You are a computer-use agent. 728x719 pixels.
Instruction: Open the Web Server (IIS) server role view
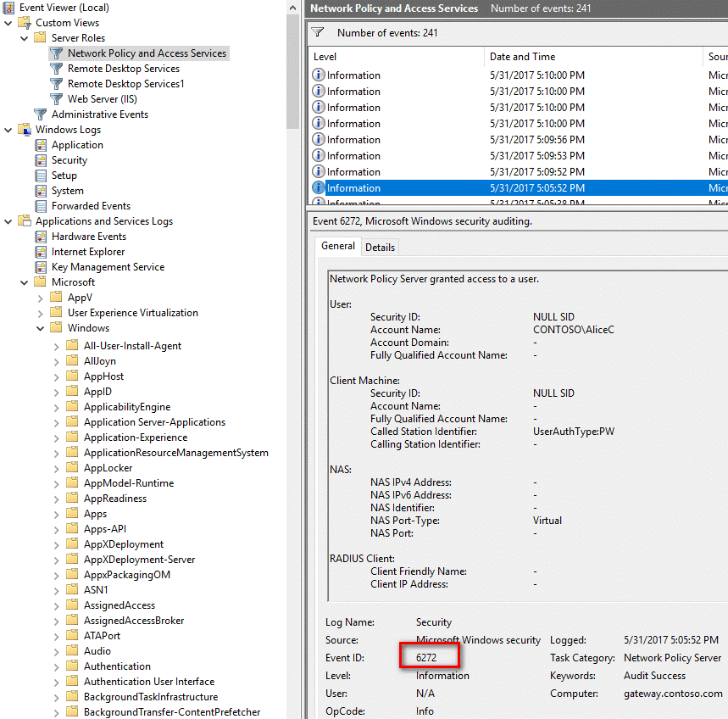pyautogui.click(x=97, y=98)
